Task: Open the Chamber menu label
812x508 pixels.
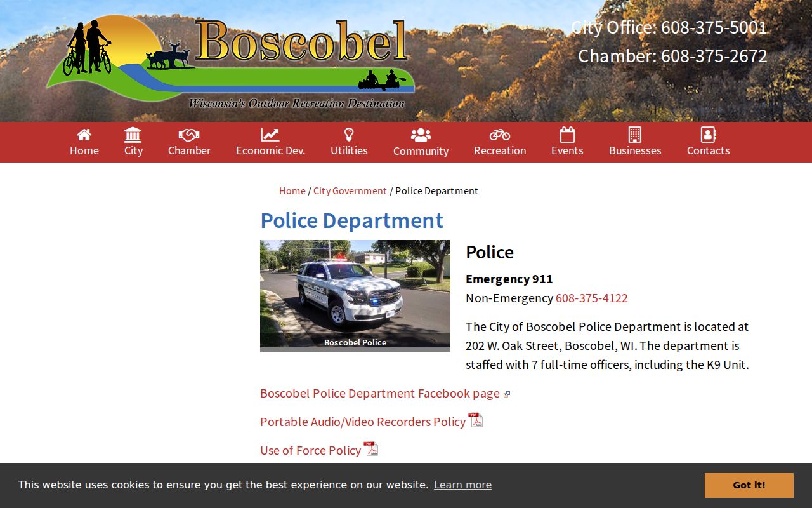Action: pyautogui.click(x=189, y=150)
